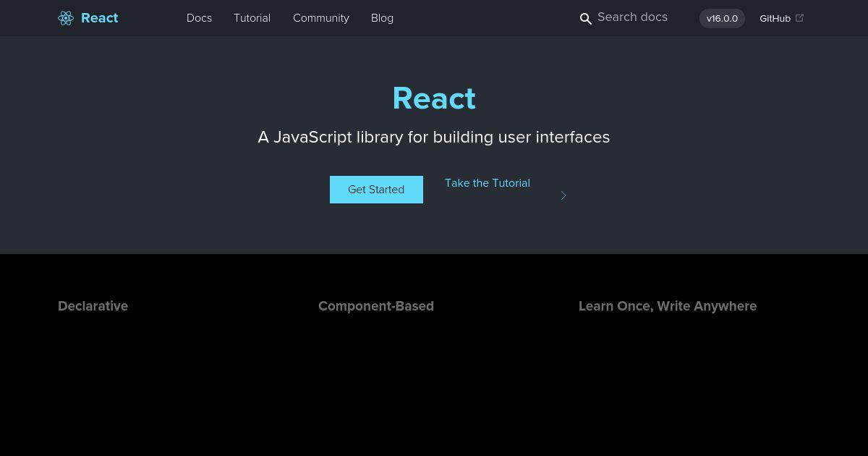Click the chevron arrow after Take the Tutorial
868x456 pixels.
tap(563, 195)
